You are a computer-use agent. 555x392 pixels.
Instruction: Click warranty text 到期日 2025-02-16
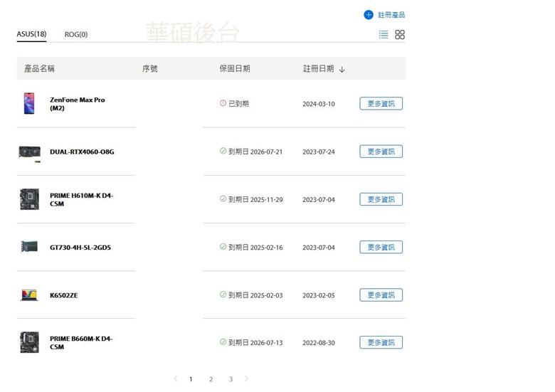[x=255, y=247]
